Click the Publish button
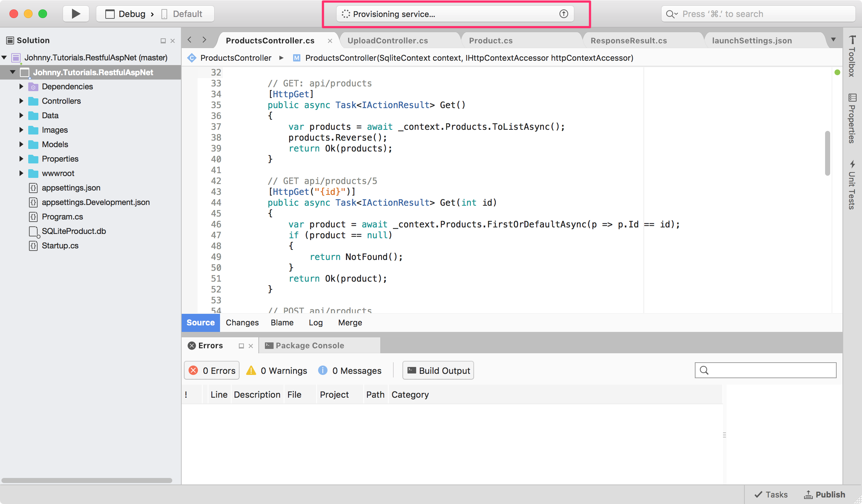 point(825,494)
